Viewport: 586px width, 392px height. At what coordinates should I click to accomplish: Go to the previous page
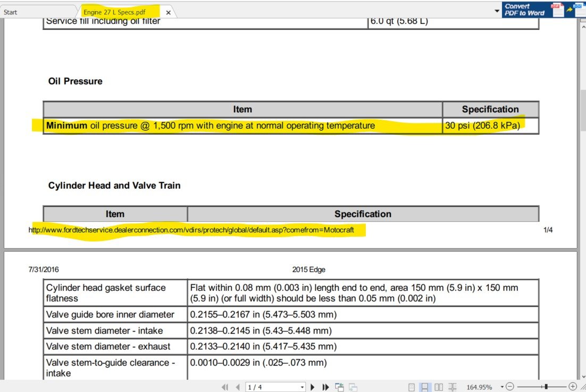pos(237,387)
